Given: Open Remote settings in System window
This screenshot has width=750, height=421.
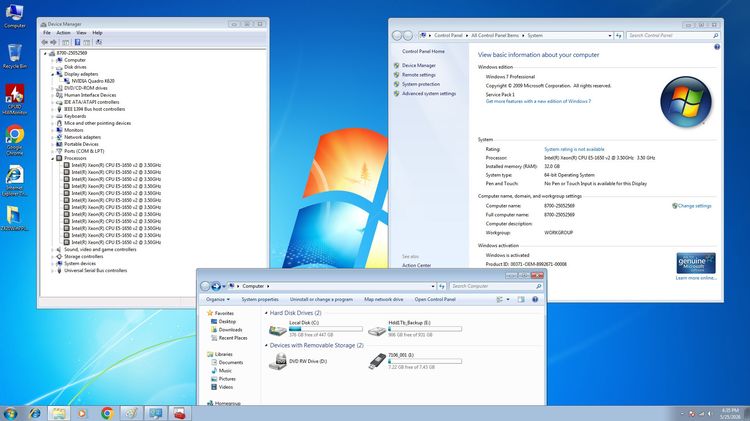Looking at the screenshot, I should [419, 75].
